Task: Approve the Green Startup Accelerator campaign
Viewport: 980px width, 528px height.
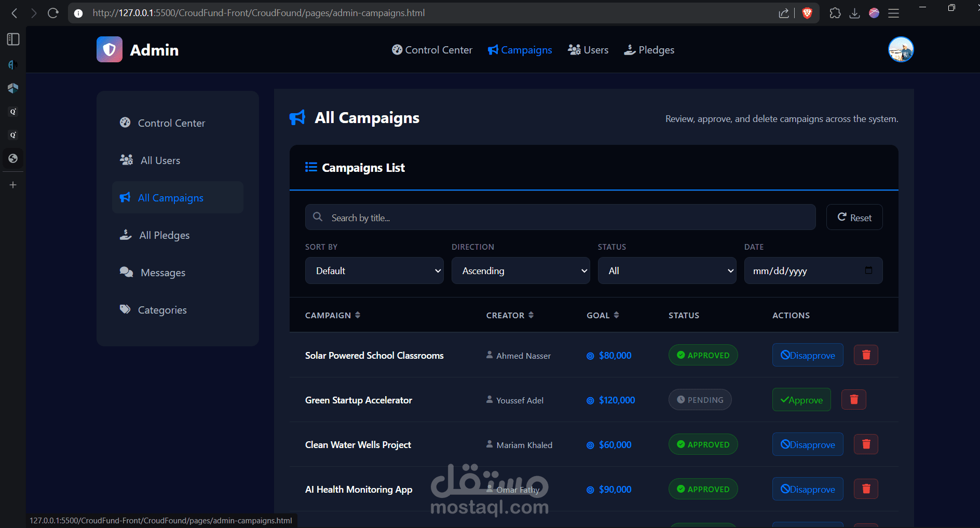Action: [801, 400]
